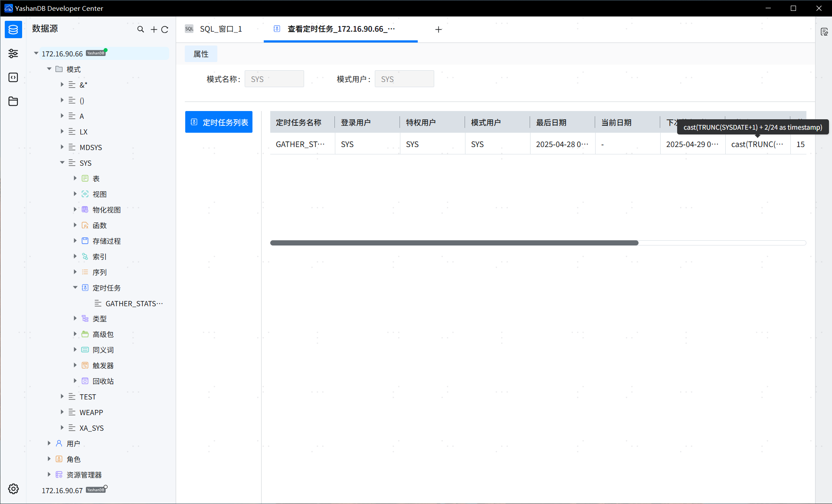Open the code snippet icon in left sidebar
Viewport: 832px width, 504px height.
coord(13,77)
